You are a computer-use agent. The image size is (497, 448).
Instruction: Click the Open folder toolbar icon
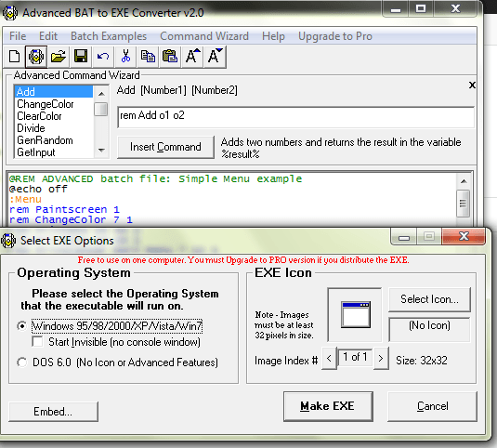59,57
